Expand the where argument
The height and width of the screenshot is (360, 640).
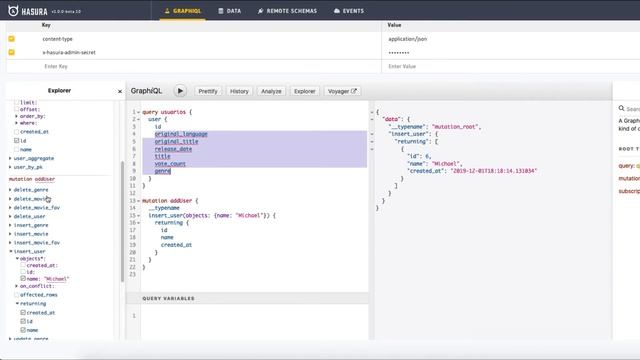(16, 123)
